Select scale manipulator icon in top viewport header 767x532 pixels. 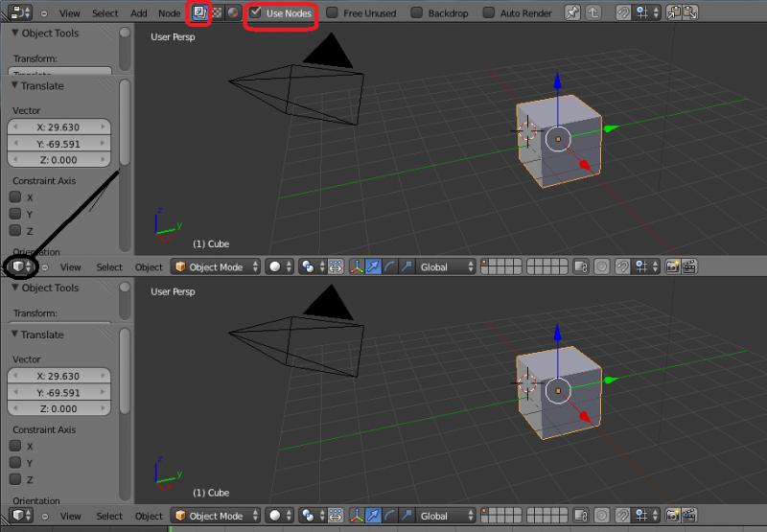click(x=407, y=267)
